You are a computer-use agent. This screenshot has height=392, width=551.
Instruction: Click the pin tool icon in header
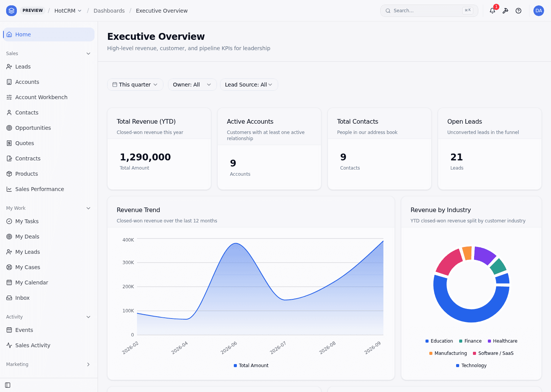[505, 11]
